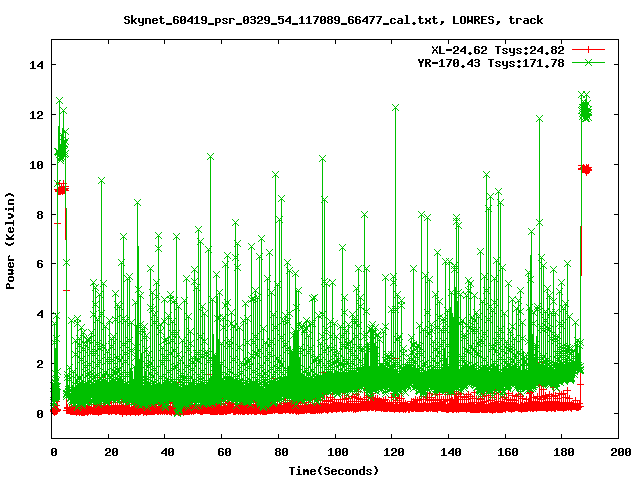Click y-axis tick label 12

tap(36, 115)
